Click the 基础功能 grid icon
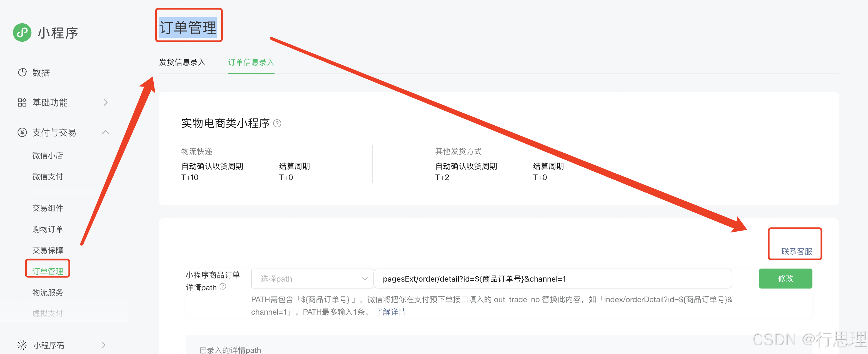This screenshot has width=868, height=354. click(x=22, y=102)
